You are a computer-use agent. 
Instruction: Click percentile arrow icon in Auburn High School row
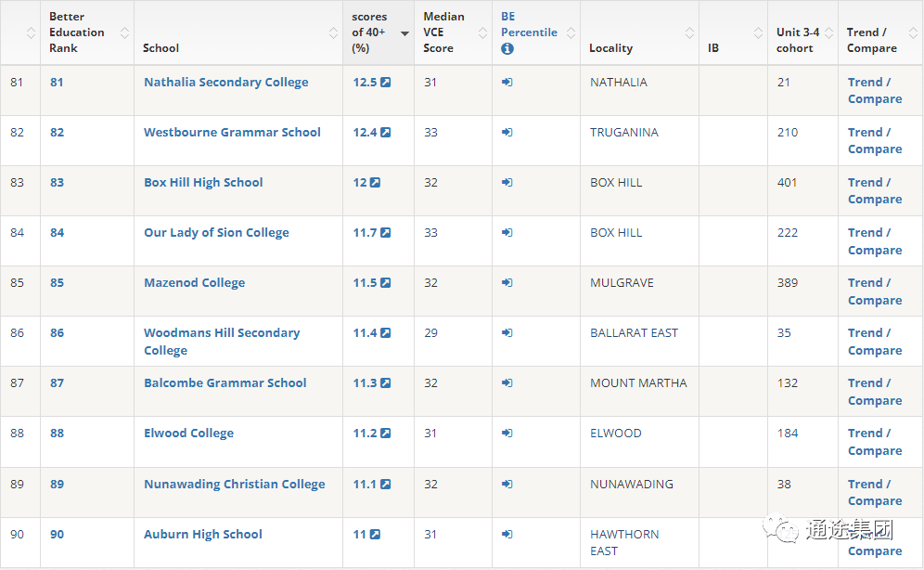(507, 535)
